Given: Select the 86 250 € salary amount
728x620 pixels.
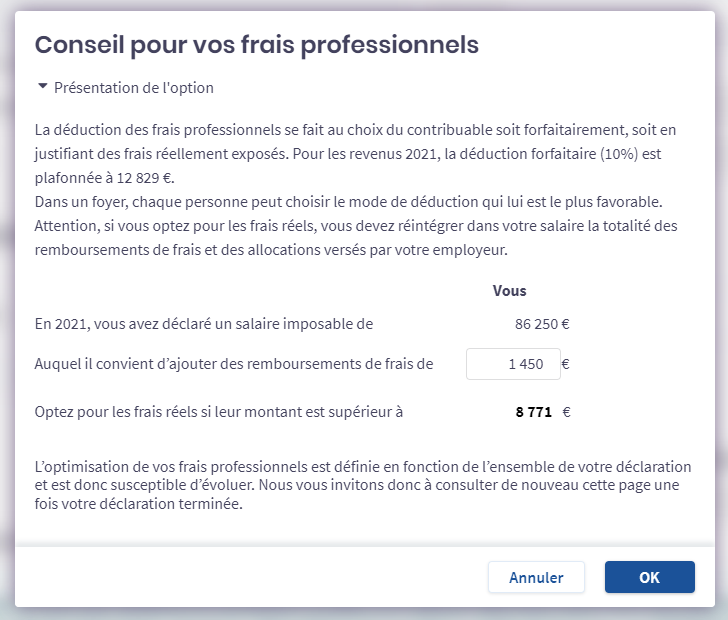Looking at the screenshot, I should pyautogui.click(x=542, y=324).
